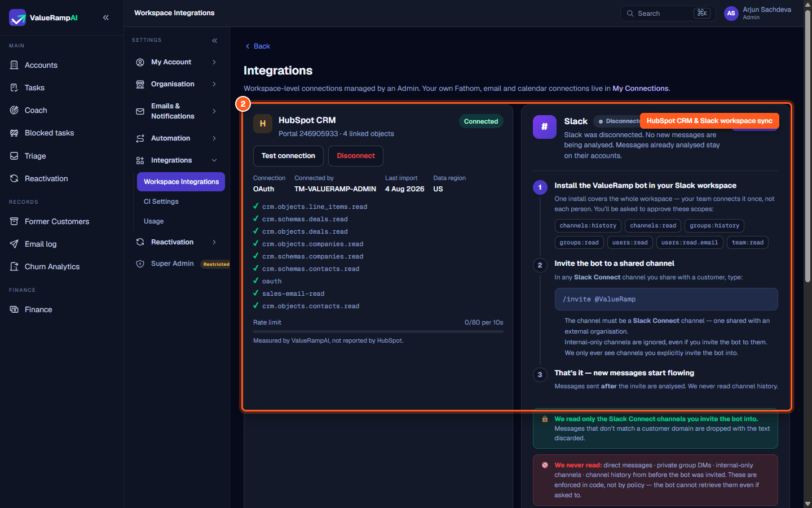Open My Account settings label
This screenshot has width=812, height=508.
point(171,62)
